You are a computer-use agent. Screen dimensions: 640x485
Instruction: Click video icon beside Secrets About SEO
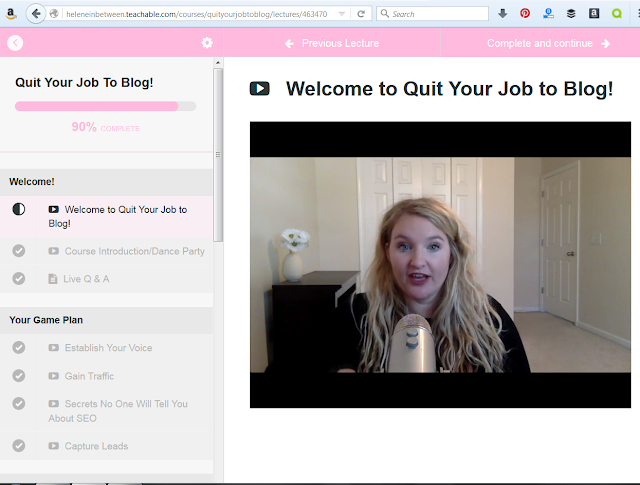pyautogui.click(x=53, y=403)
